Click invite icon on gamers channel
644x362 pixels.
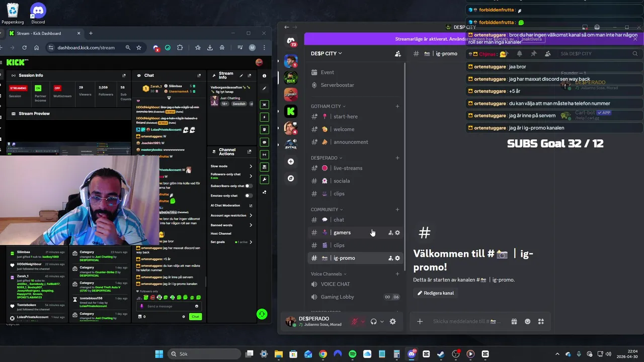tap(390, 232)
